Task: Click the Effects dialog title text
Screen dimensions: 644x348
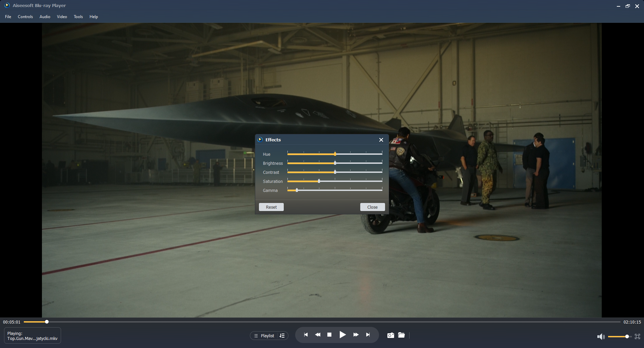Action: pos(273,140)
